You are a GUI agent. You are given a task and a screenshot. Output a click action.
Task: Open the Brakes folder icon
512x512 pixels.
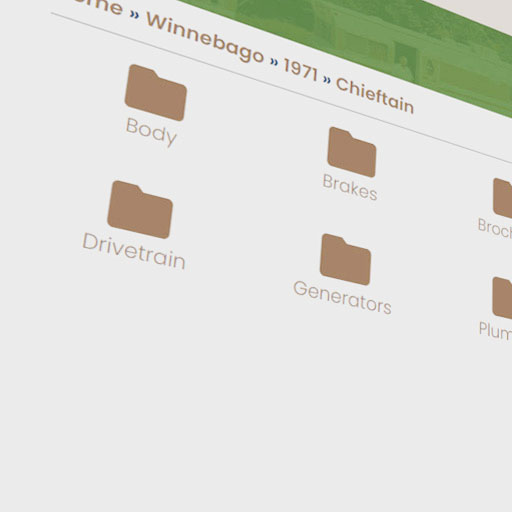click(352, 152)
